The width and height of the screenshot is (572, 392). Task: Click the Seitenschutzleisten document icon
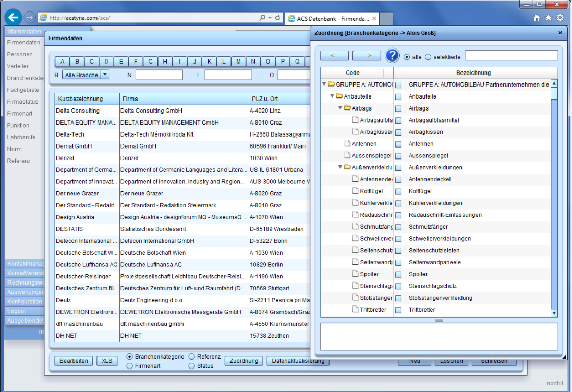tap(355, 250)
